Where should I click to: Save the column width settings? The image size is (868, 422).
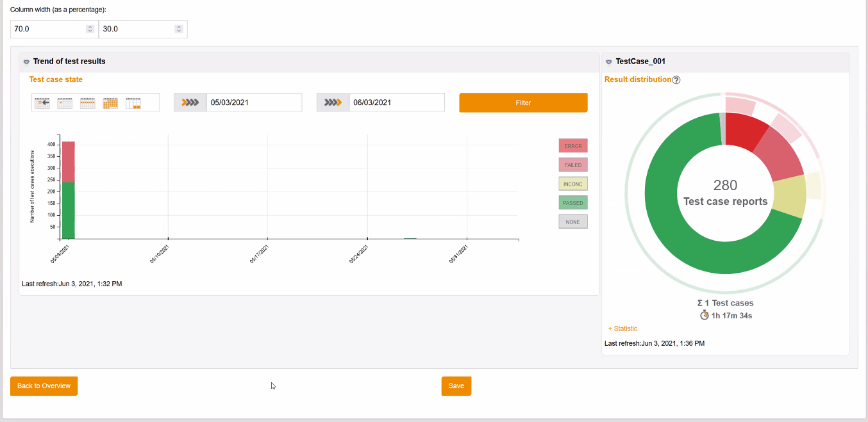(x=456, y=385)
